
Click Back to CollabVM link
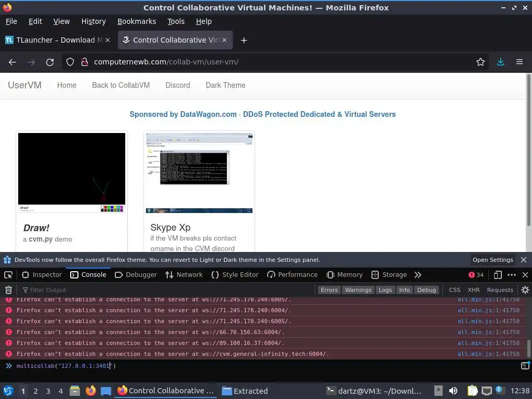(x=121, y=85)
